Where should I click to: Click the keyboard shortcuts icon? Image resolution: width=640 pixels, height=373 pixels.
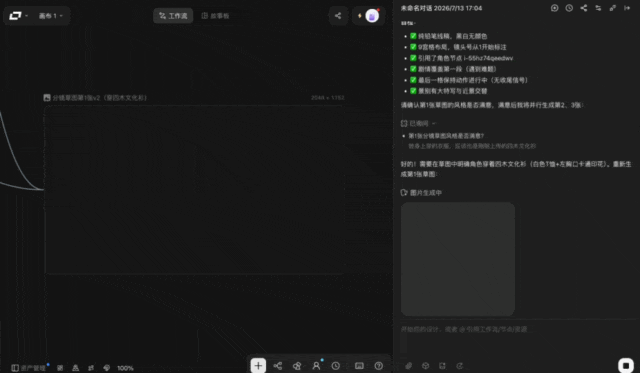359,366
